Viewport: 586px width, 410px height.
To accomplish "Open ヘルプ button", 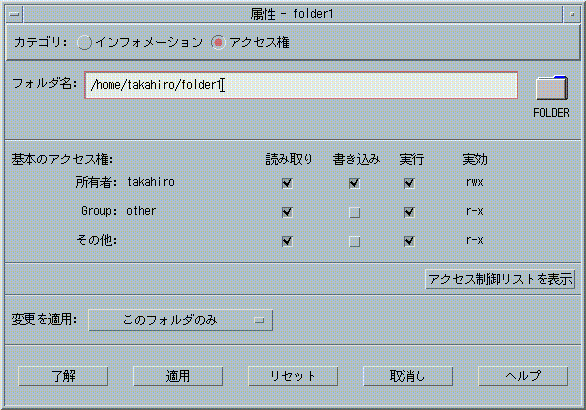I will (523, 376).
